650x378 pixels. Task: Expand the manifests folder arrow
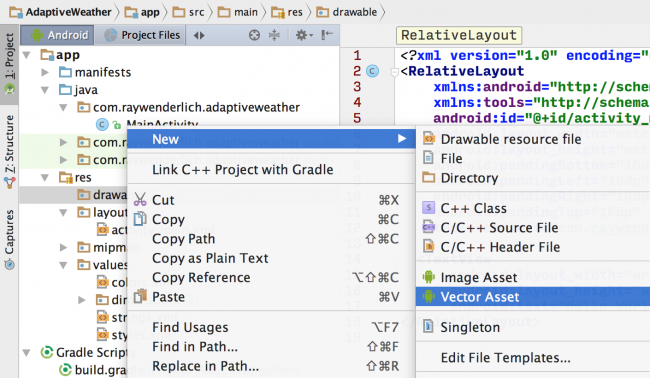tap(45, 73)
